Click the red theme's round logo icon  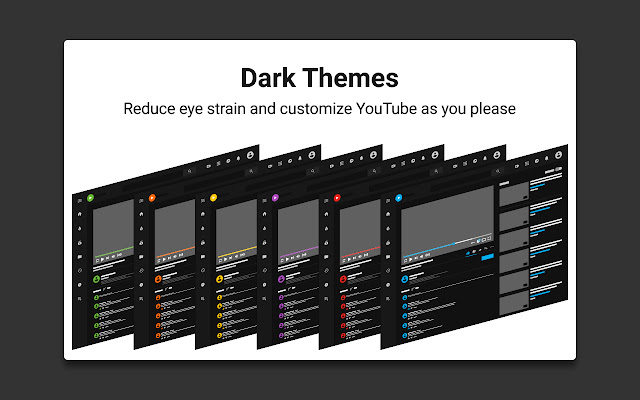[x=337, y=198]
